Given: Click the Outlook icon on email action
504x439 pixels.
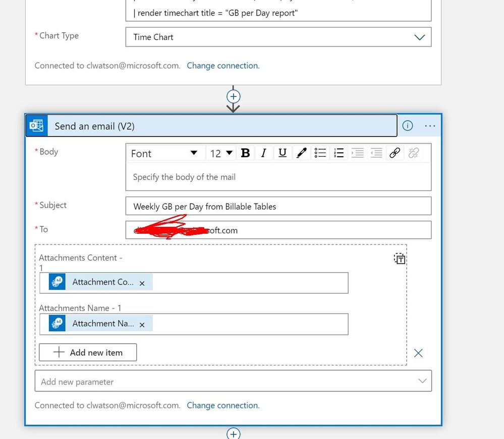Looking at the screenshot, I should (36, 126).
